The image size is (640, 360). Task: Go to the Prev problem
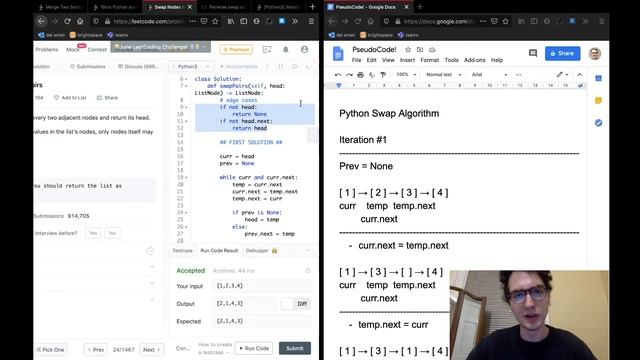pyautogui.click(x=96, y=350)
